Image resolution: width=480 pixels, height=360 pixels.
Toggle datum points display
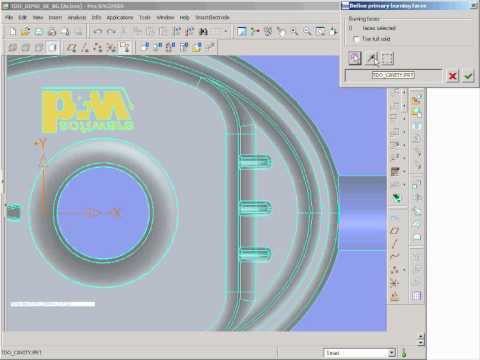coord(98,47)
